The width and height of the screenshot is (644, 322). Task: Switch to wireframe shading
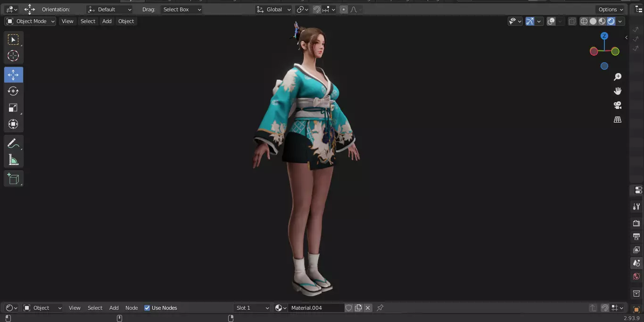coord(584,21)
